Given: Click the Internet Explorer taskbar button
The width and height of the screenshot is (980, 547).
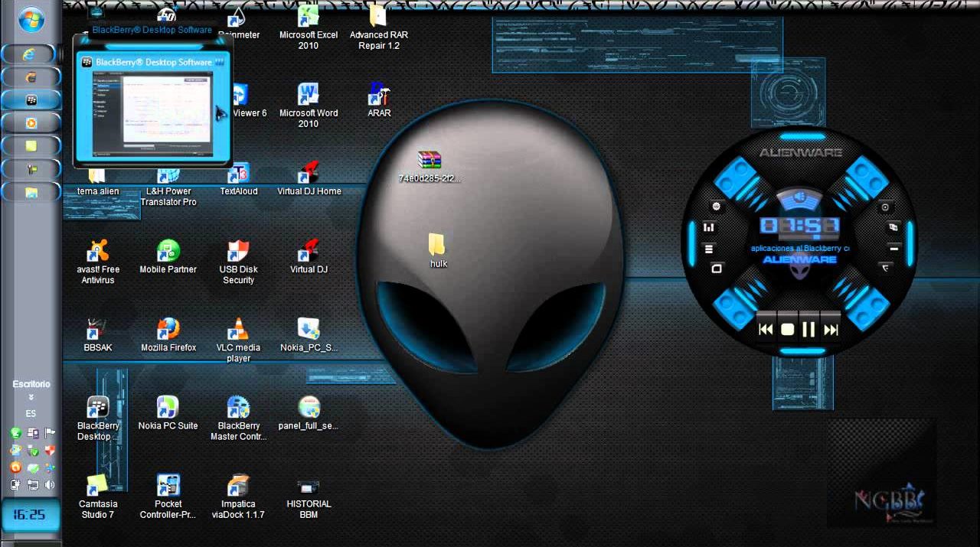Looking at the screenshot, I should 31,54.
